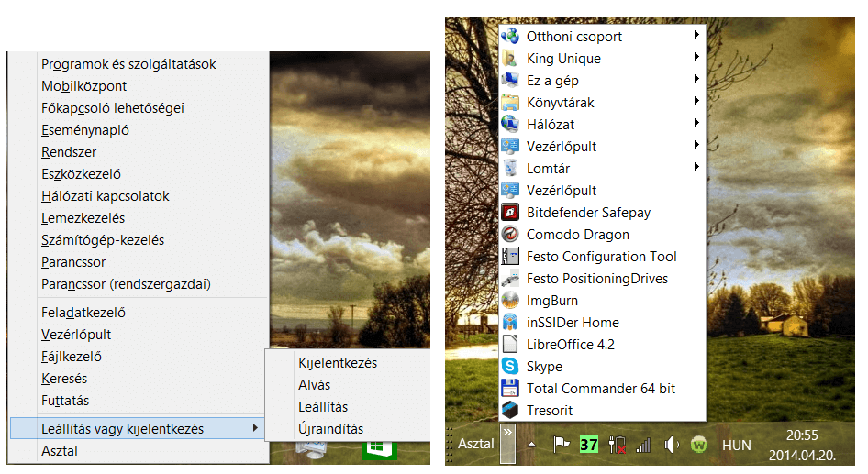Click Asztal at the bottom of the Win+X menu
The image size is (868, 474).
tap(60, 451)
